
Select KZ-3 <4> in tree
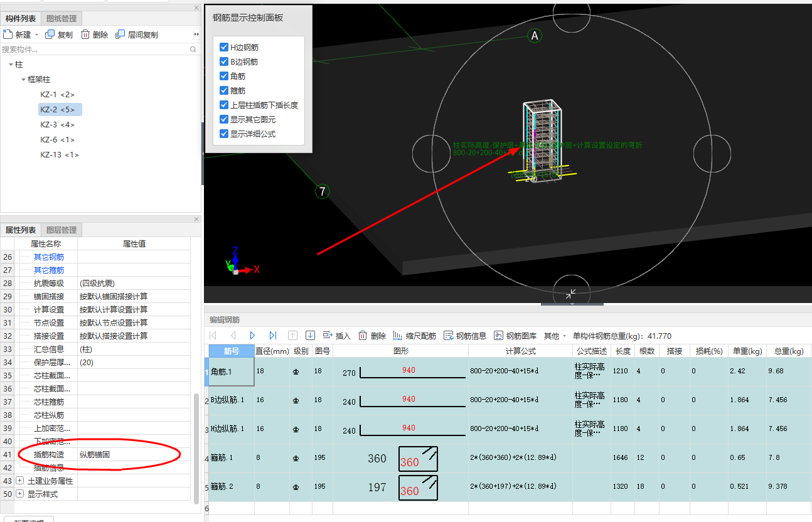coord(57,125)
